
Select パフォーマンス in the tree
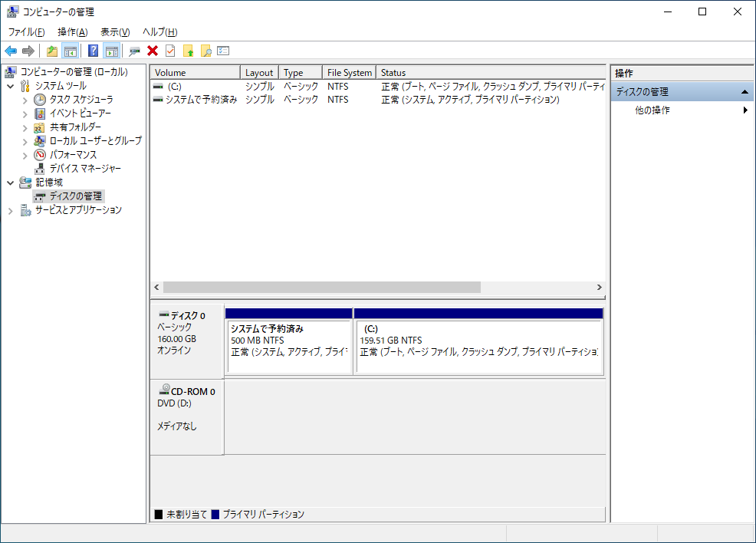[x=73, y=155]
